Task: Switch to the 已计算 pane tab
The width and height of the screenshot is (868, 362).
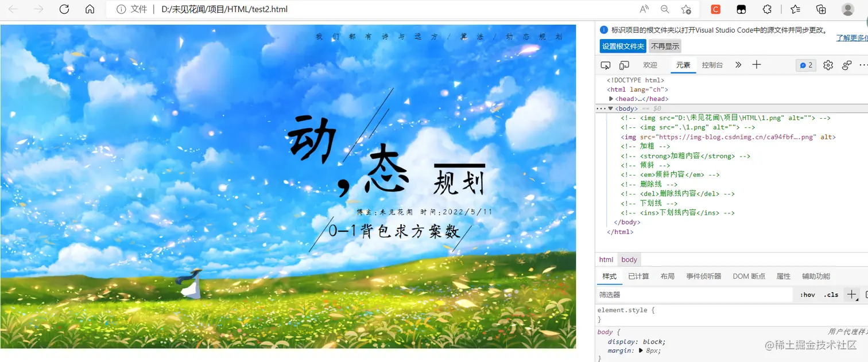Action: [638, 276]
